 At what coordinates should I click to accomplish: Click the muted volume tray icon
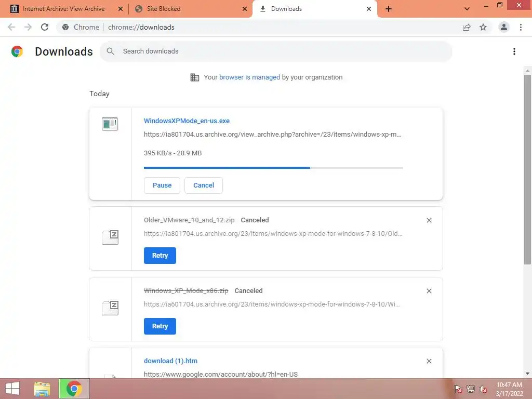tap(483, 389)
